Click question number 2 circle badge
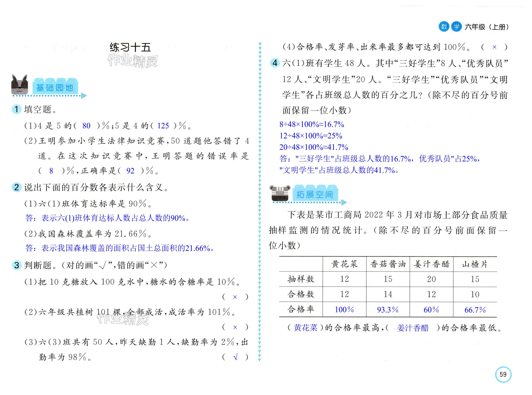The width and height of the screenshot is (532, 395). point(16,187)
